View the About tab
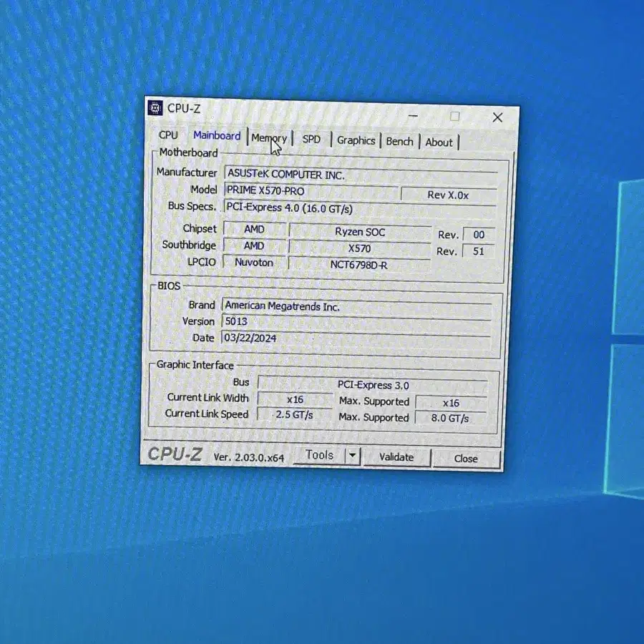 (439, 142)
